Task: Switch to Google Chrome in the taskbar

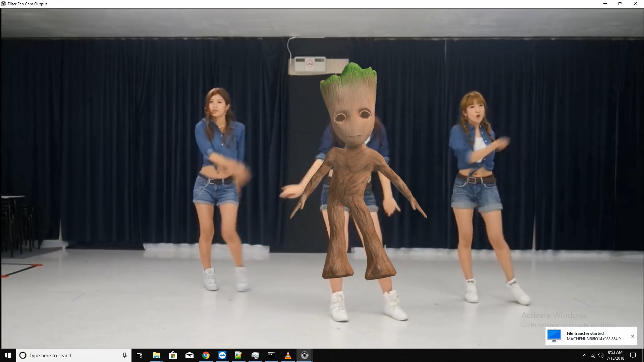Action: (x=206, y=355)
